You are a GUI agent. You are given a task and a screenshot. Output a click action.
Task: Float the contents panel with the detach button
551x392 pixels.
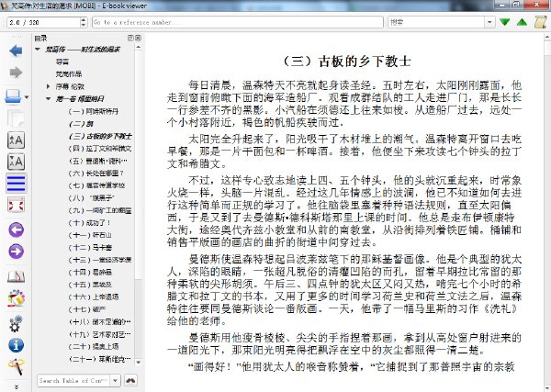coord(130,38)
